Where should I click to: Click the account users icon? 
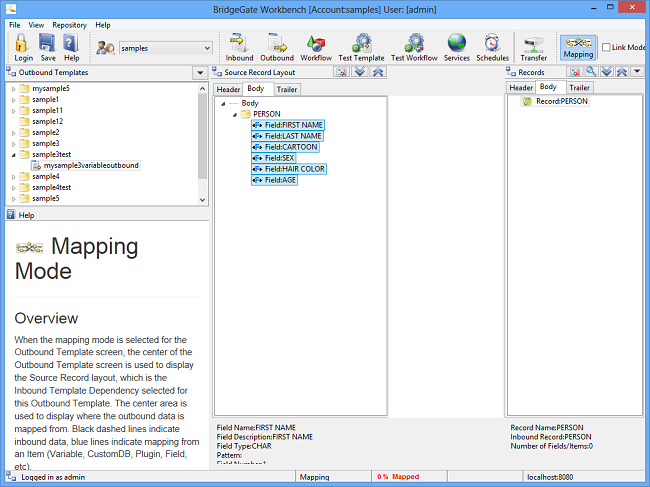point(105,48)
